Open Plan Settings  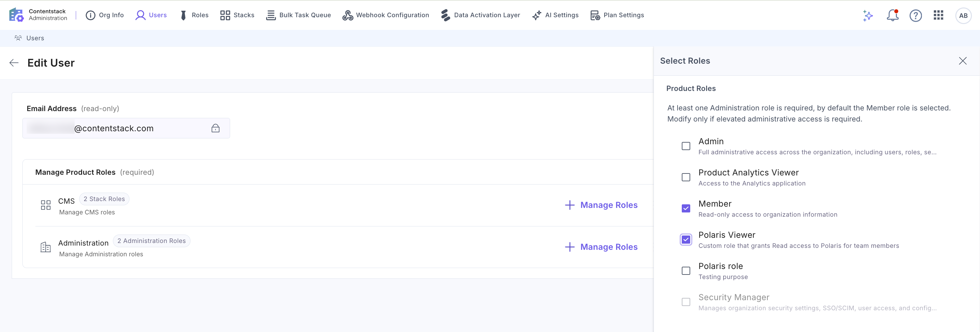point(617,15)
